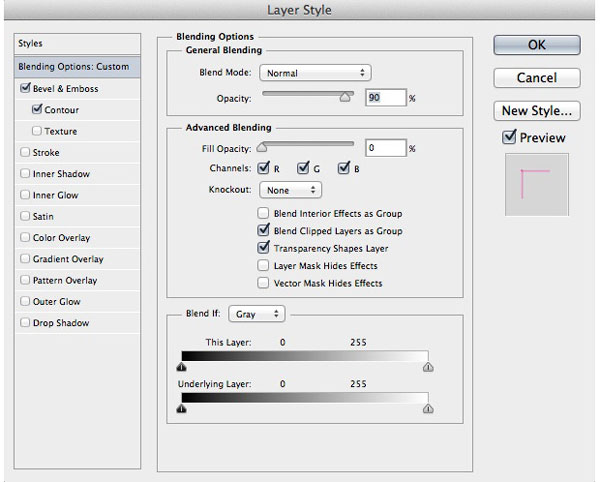
Task: Click Underlying Layer white point slider
Action: (x=428, y=409)
